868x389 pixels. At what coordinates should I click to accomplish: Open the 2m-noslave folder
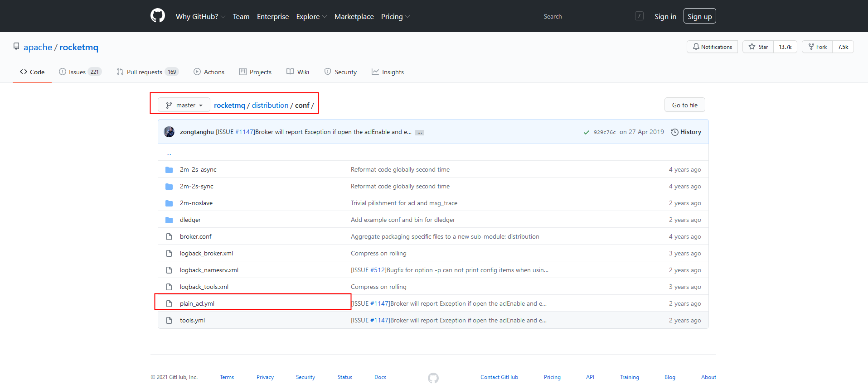pos(196,203)
